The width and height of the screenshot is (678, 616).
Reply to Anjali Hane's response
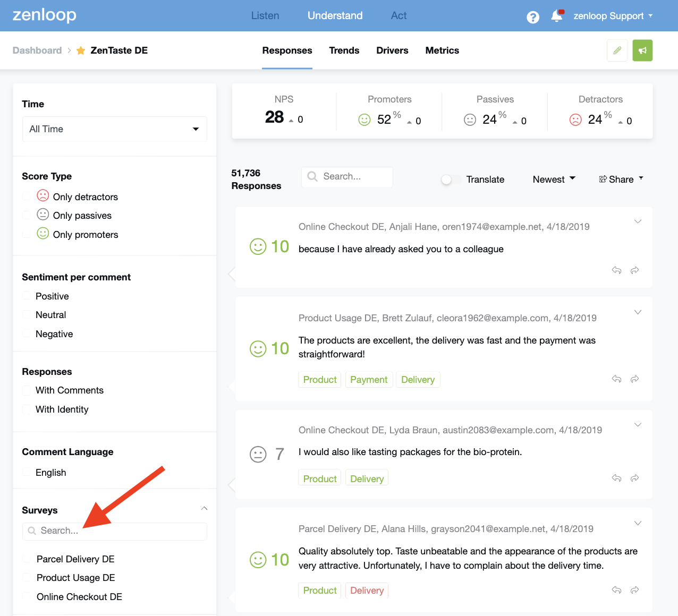[x=616, y=270]
